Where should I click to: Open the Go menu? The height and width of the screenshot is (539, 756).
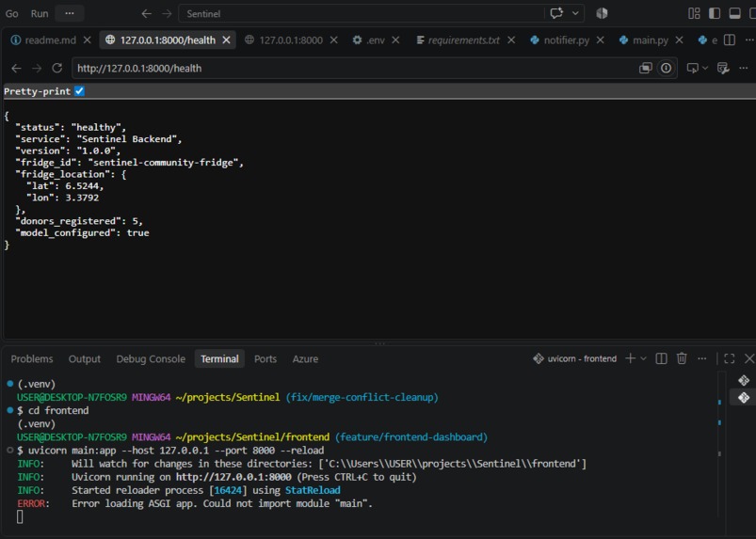pos(12,13)
